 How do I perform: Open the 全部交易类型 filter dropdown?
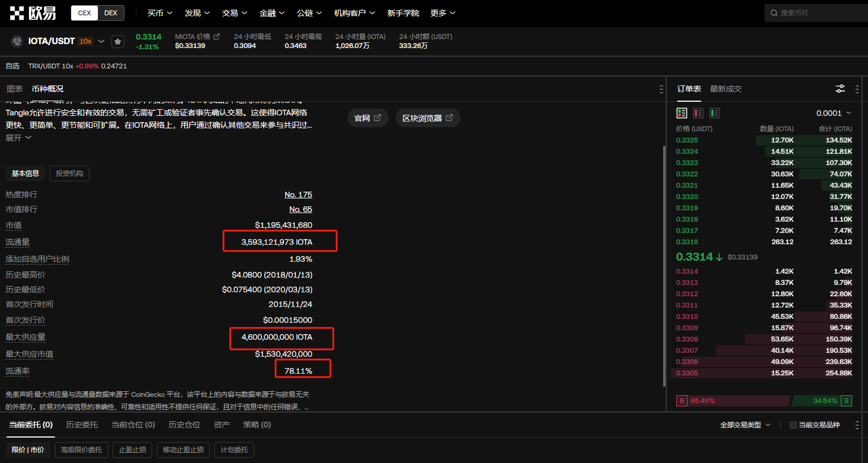745,425
